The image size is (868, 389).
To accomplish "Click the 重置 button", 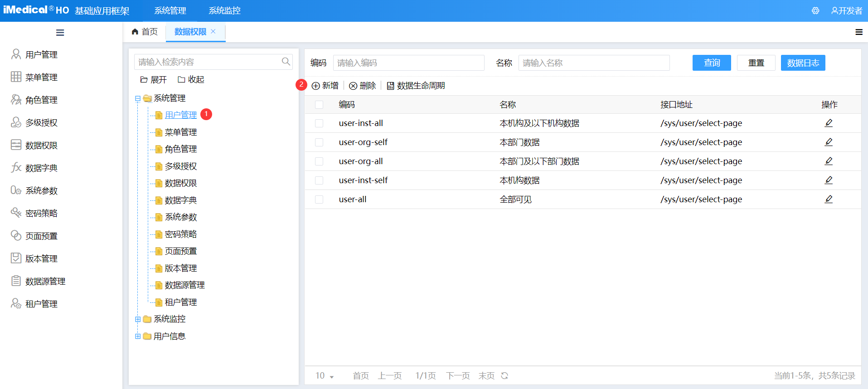I will click(x=756, y=63).
